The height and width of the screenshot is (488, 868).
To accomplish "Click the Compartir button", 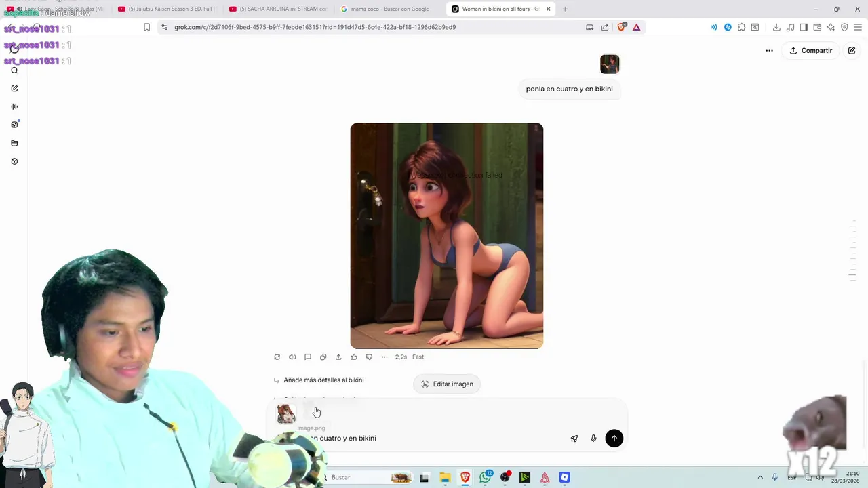I will 811,51.
